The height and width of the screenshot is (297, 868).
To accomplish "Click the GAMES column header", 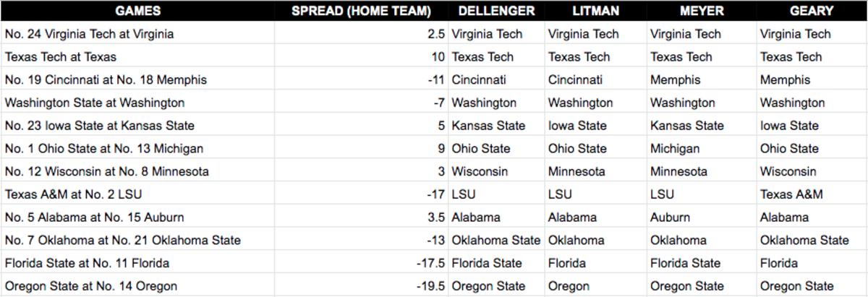I will click(x=137, y=11).
